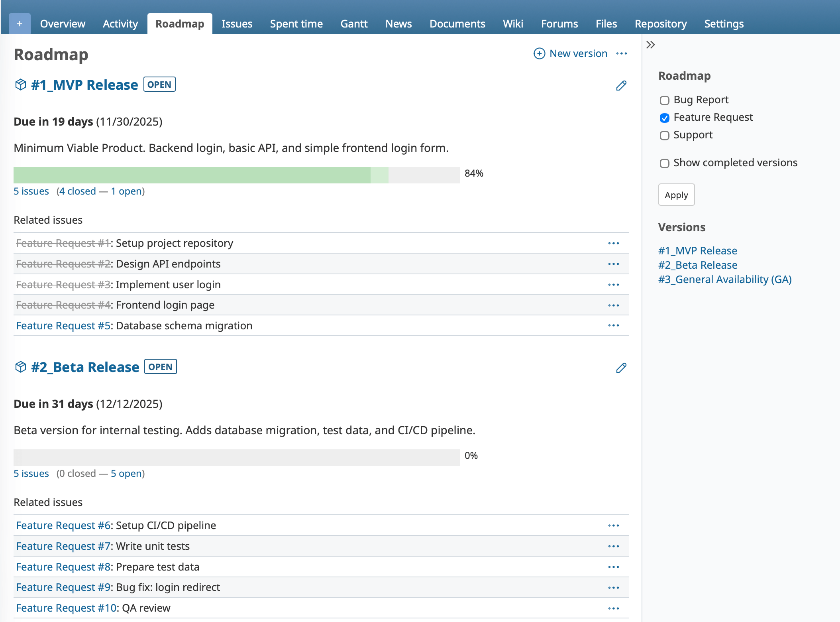Click the OPEN badge next to #1_MVP Release
This screenshot has height=622, width=840.
(x=159, y=84)
